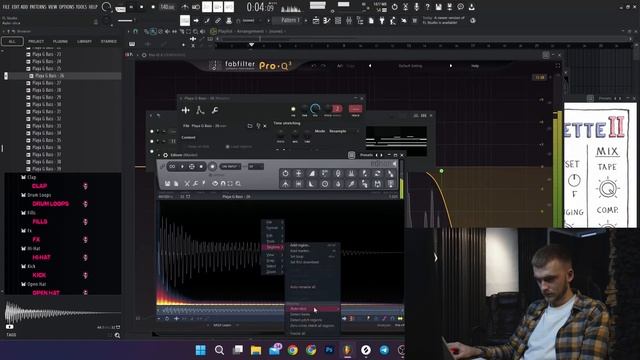Toggle the Keep on disk checkbox in Sampler
640x360 pixels.
[185, 147]
